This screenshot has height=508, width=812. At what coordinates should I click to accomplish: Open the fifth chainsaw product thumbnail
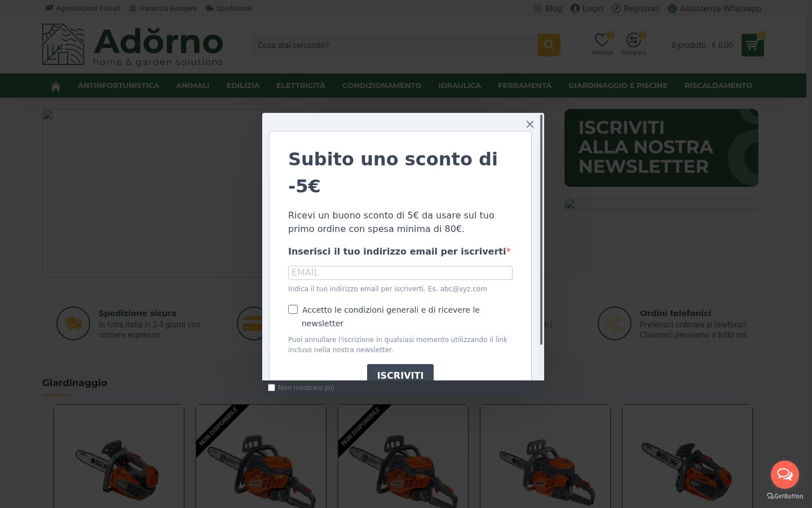click(x=687, y=456)
